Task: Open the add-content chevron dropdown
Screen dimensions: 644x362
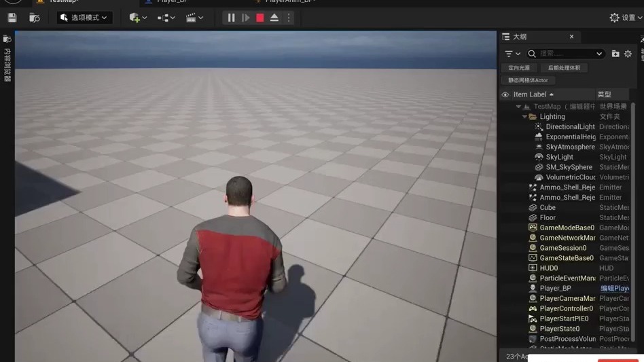Action: (x=145, y=18)
